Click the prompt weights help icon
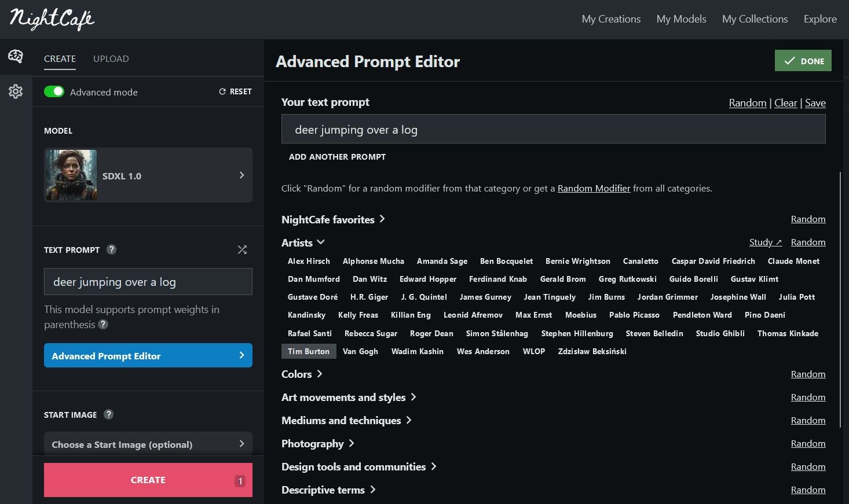The width and height of the screenshot is (849, 504). pos(103,325)
